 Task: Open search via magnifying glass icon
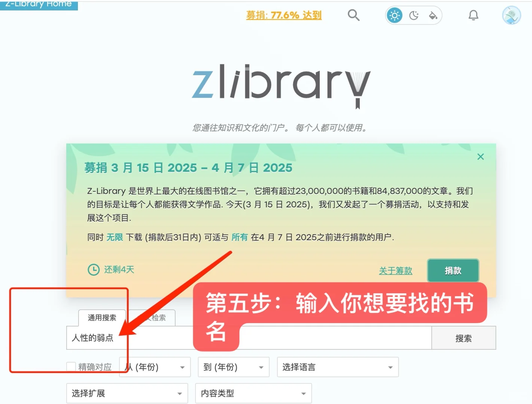[353, 15]
